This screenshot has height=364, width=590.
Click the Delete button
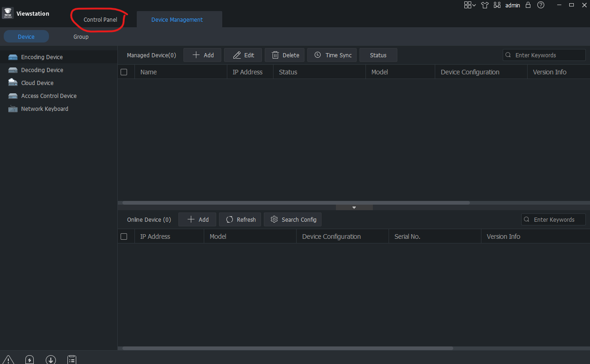(285, 55)
